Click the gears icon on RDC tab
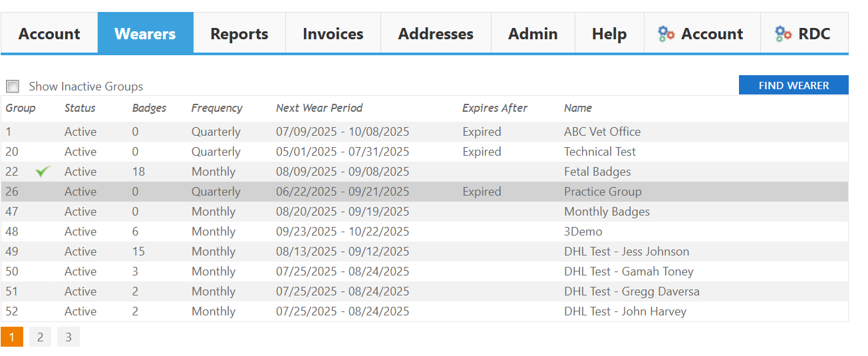The image size is (868, 356). 783,34
